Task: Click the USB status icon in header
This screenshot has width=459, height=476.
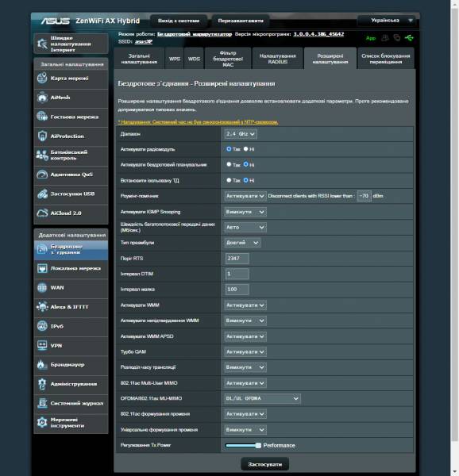Action: coord(409,37)
